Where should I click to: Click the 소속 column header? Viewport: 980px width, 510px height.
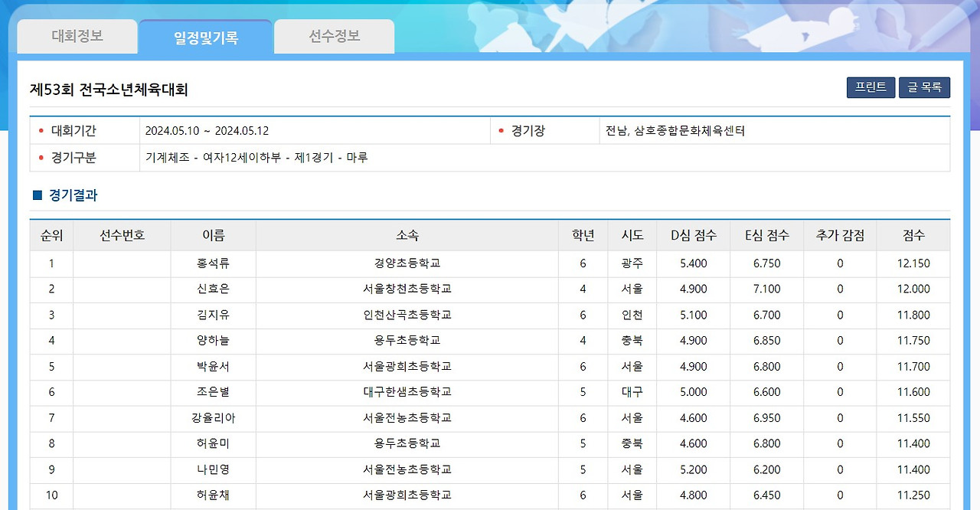(408, 235)
